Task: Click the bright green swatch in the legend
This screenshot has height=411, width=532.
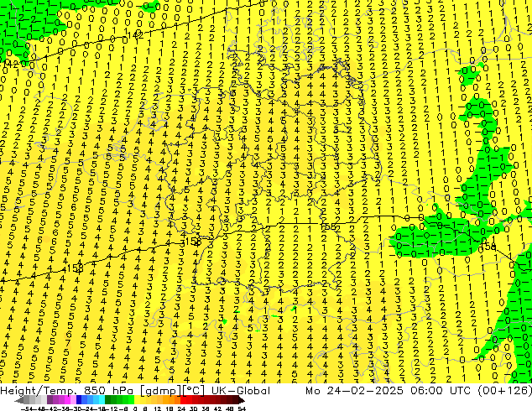Action: (131, 400)
